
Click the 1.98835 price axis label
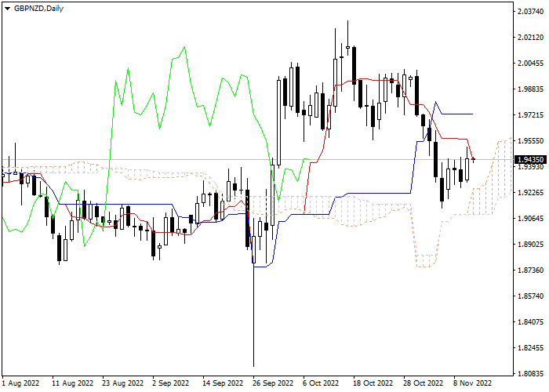530,89
